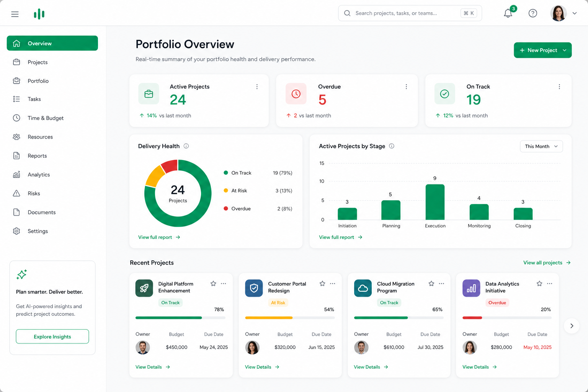This screenshot has width=588, height=392.
Task: Click Digital Platform Enhancement 78% progress bar
Action: pyautogui.click(x=180, y=318)
